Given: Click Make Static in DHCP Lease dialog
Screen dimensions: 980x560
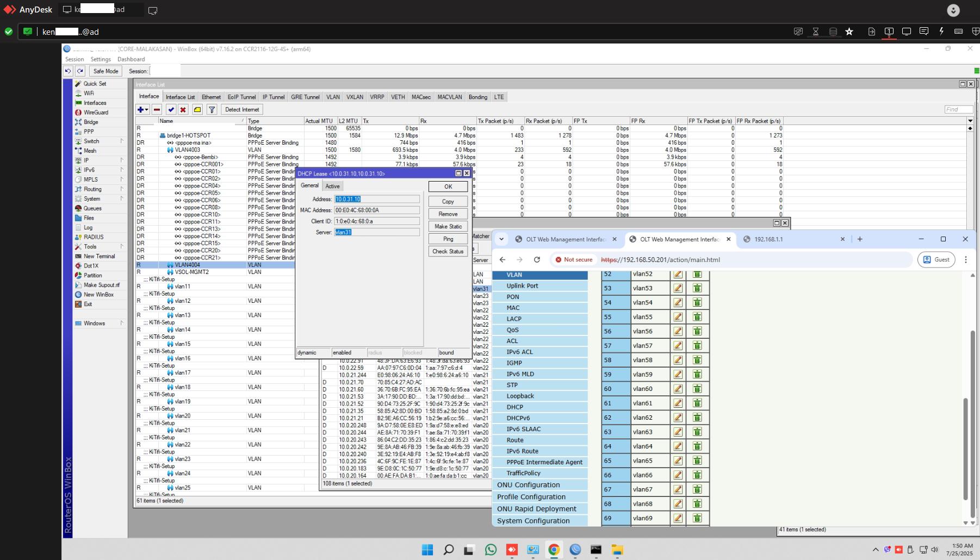Looking at the screenshot, I should [448, 227].
